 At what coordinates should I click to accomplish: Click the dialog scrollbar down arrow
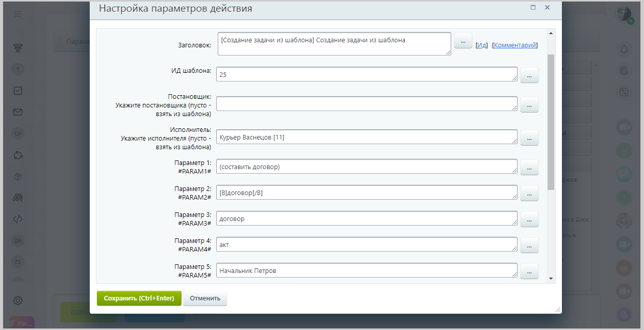click(551, 279)
